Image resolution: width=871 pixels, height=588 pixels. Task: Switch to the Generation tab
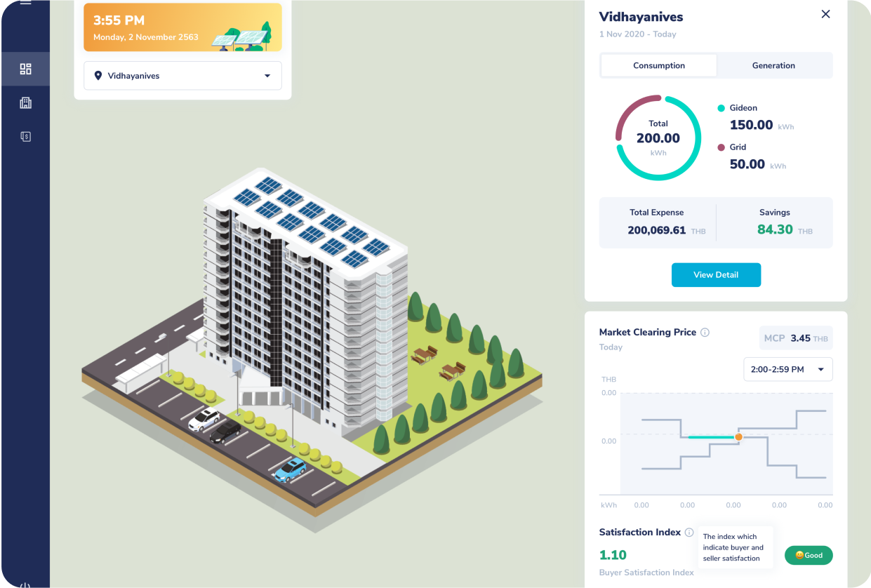click(773, 65)
